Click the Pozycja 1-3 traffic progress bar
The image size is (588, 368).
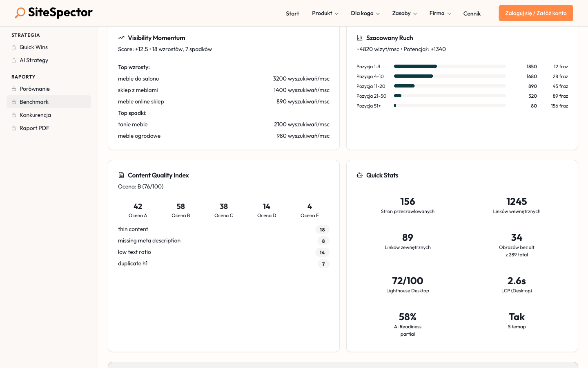coord(450,66)
